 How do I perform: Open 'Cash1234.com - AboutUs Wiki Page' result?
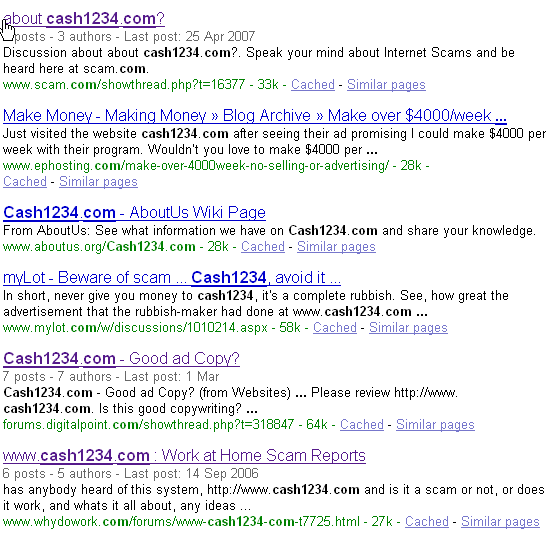tap(134, 213)
